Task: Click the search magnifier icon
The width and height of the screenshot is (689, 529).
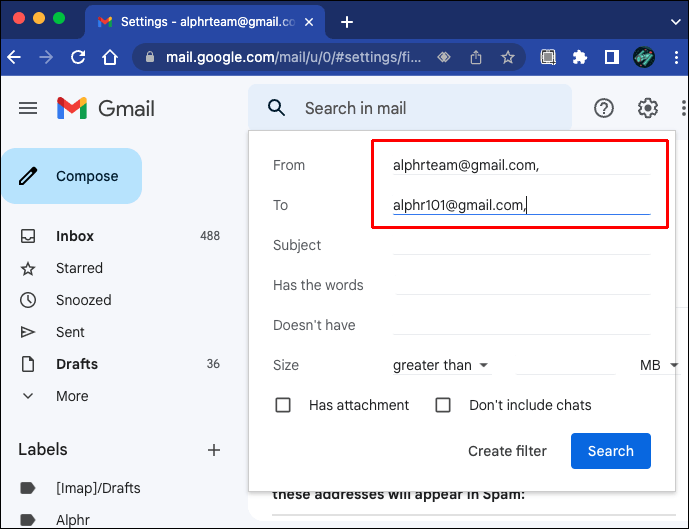Action: click(x=276, y=108)
